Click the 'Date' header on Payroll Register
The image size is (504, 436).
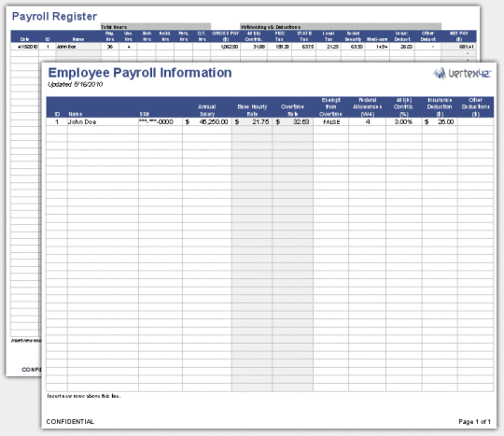click(24, 39)
